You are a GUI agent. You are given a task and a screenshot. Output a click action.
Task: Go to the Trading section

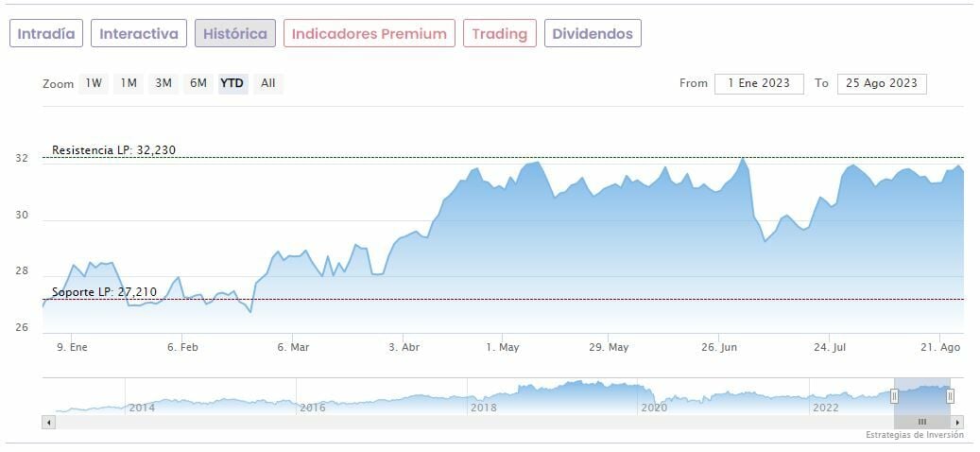(499, 34)
